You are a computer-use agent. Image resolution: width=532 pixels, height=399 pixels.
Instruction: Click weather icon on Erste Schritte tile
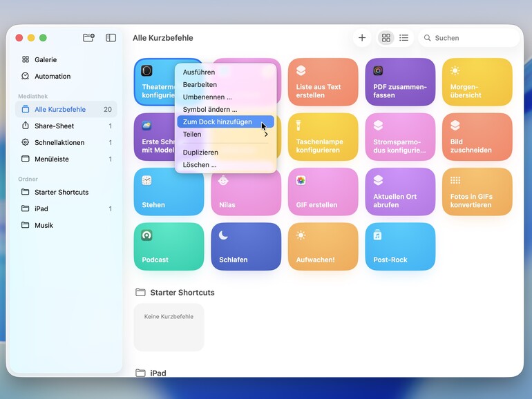click(x=146, y=126)
